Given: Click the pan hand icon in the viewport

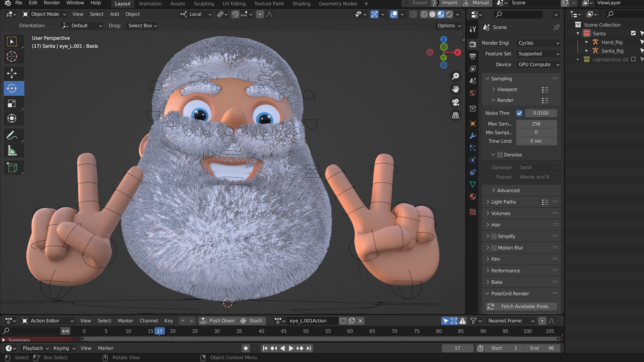Looking at the screenshot, I should pyautogui.click(x=456, y=89).
